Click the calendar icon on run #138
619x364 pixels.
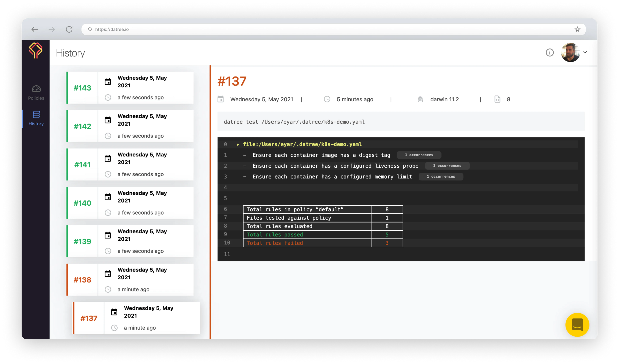(108, 274)
